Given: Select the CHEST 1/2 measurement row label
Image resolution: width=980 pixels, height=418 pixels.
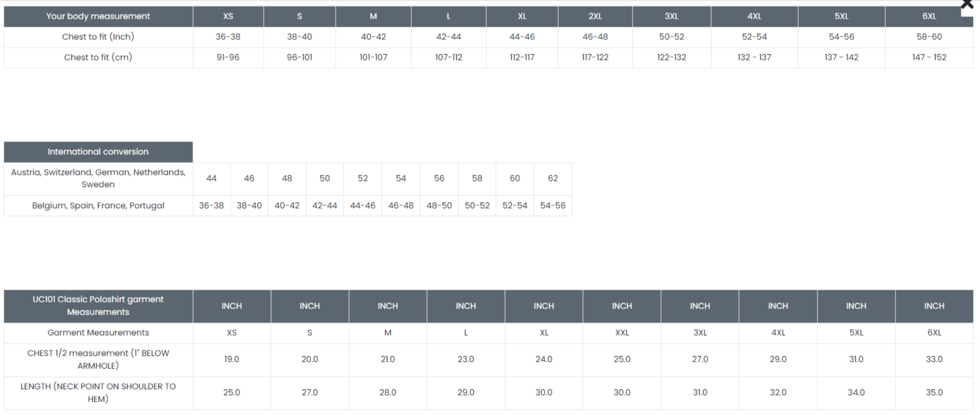Looking at the screenshot, I should point(98,359).
